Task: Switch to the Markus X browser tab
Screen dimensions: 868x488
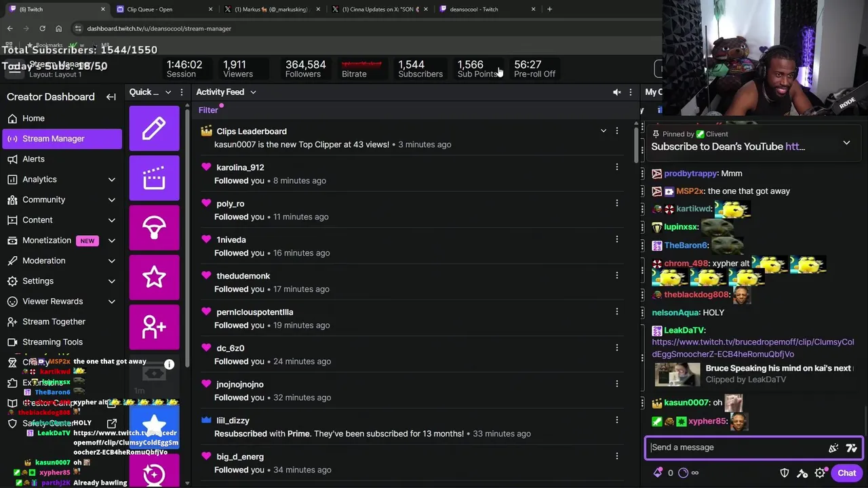Action: 272,9
